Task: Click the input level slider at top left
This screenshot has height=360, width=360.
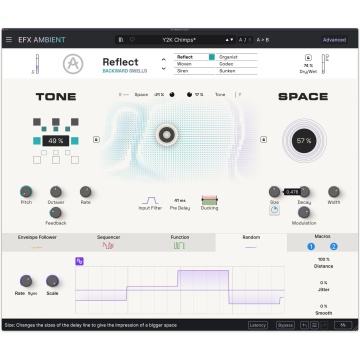Action: point(37,64)
